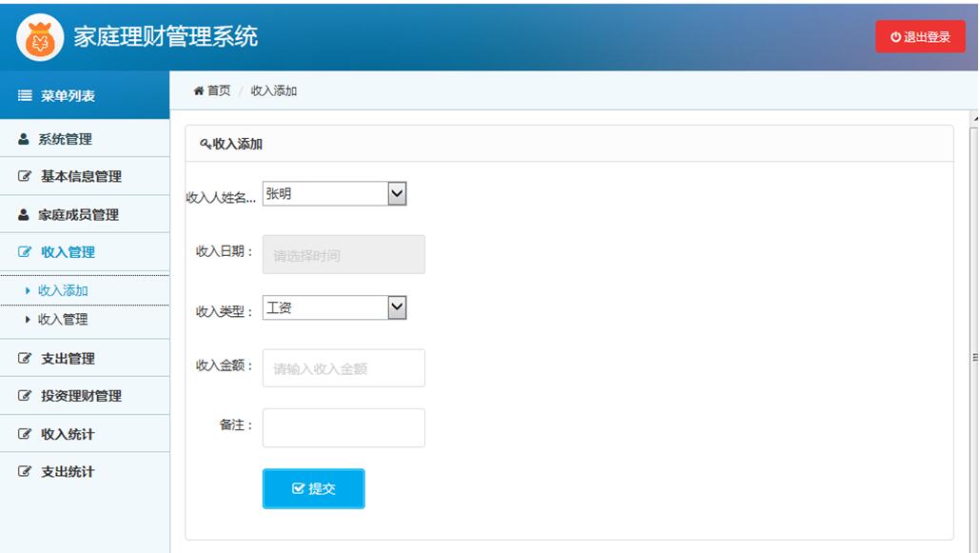Click the user icon beside 家庭成员管理
This screenshot has width=980, height=553.
coord(25,215)
